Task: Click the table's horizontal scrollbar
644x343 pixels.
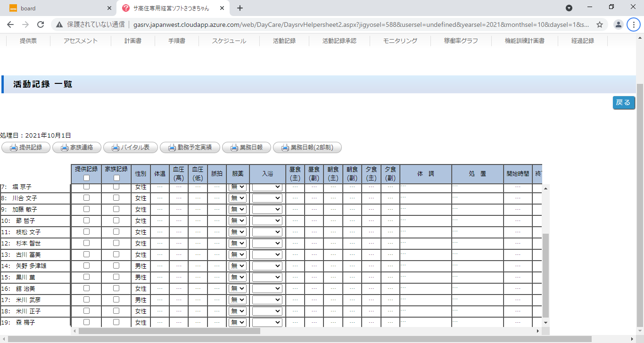Action: point(170,331)
